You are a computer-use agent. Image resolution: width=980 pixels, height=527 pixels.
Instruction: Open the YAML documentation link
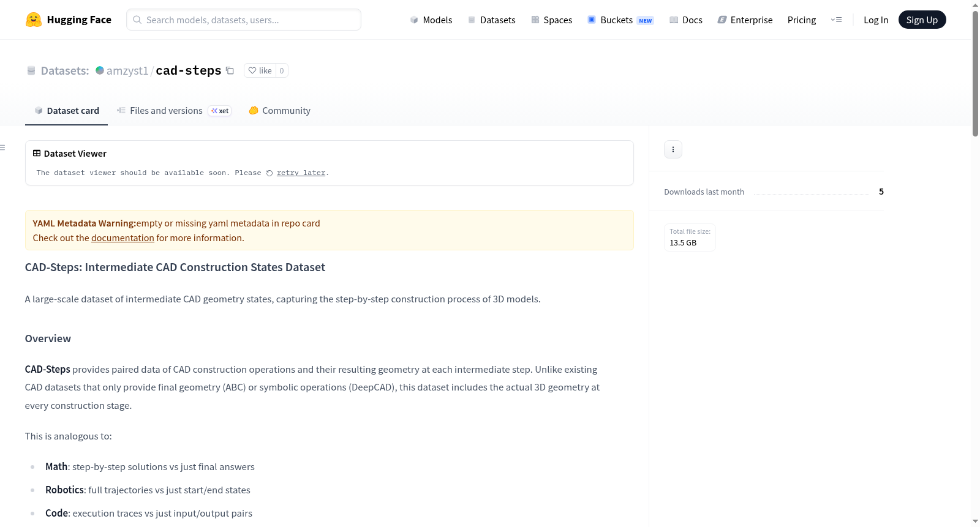pyautogui.click(x=123, y=238)
